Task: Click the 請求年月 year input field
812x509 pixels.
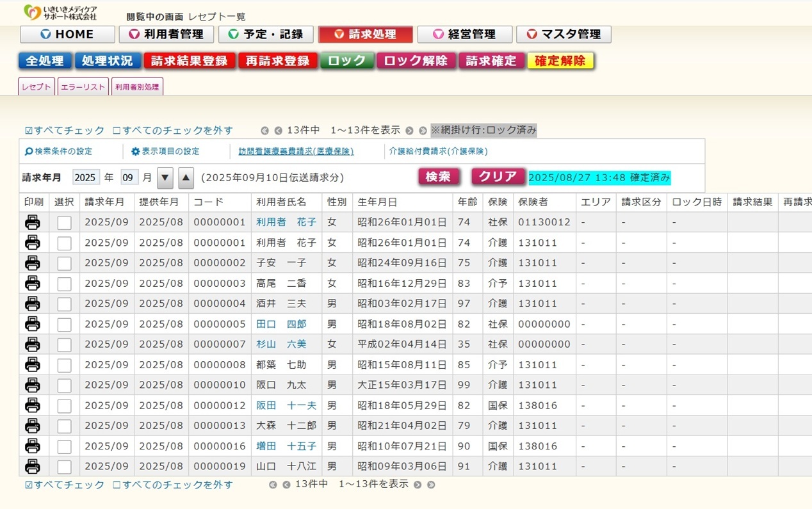Action: pos(86,177)
